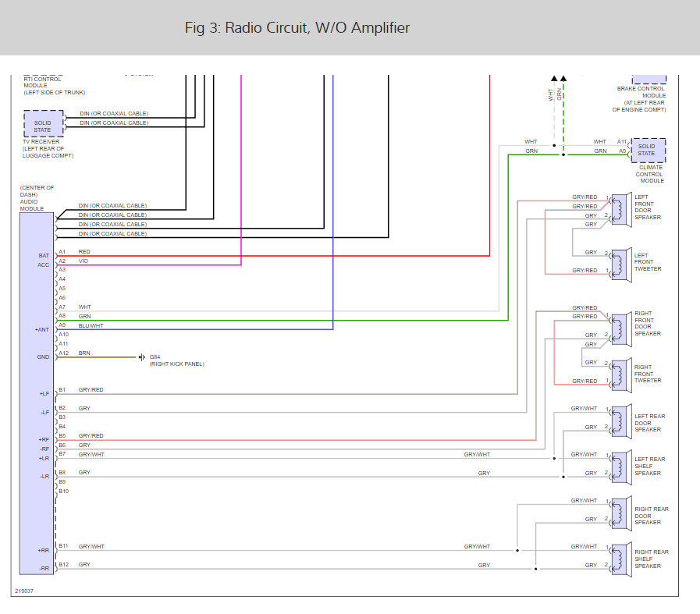Click the right rear shelf speaker symbol
Screen dimensions: 700x614
pyautogui.click(x=621, y=559)
